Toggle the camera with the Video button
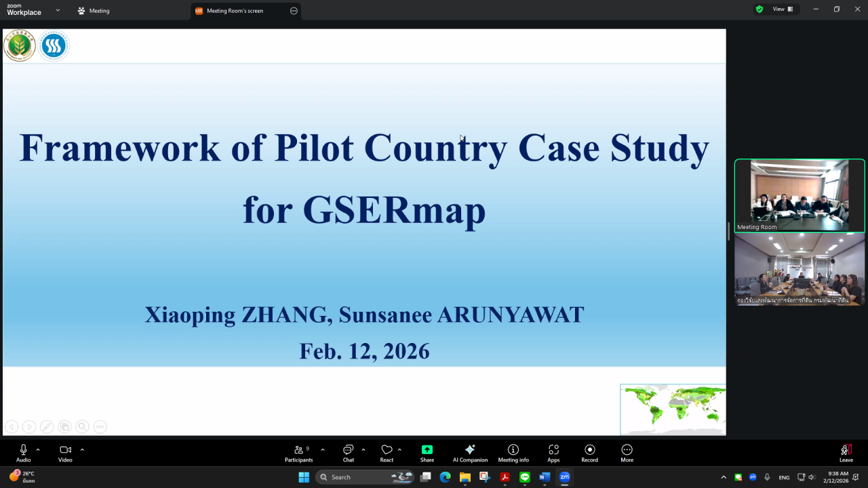The width and height of the screenshot is (868, 488). pos(65,453)
